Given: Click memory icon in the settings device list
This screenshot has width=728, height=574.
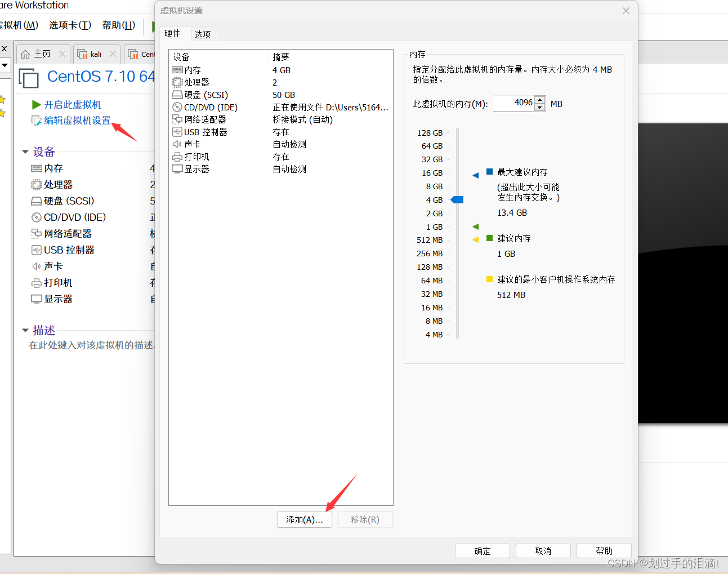Looking at the screenshot, I should [x=177, y=70].
